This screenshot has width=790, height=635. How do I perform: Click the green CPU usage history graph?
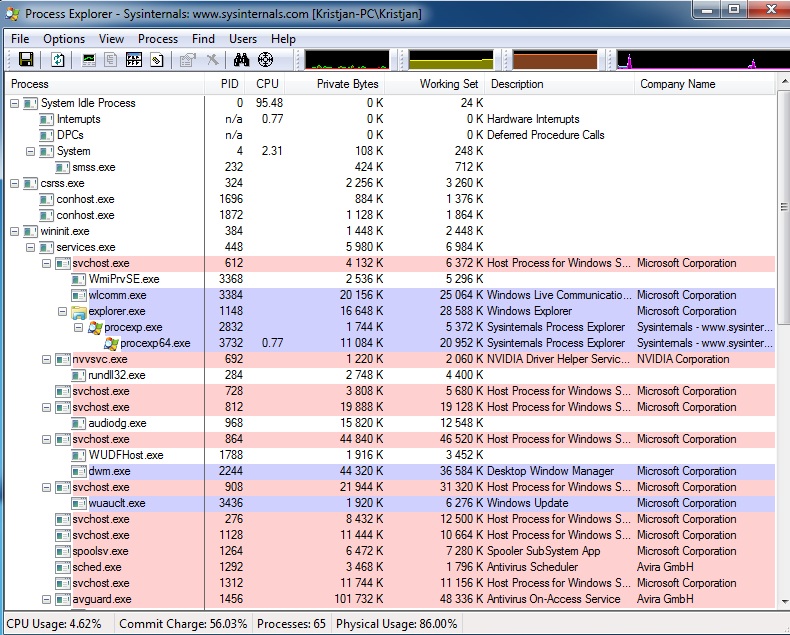pos(347,59)
